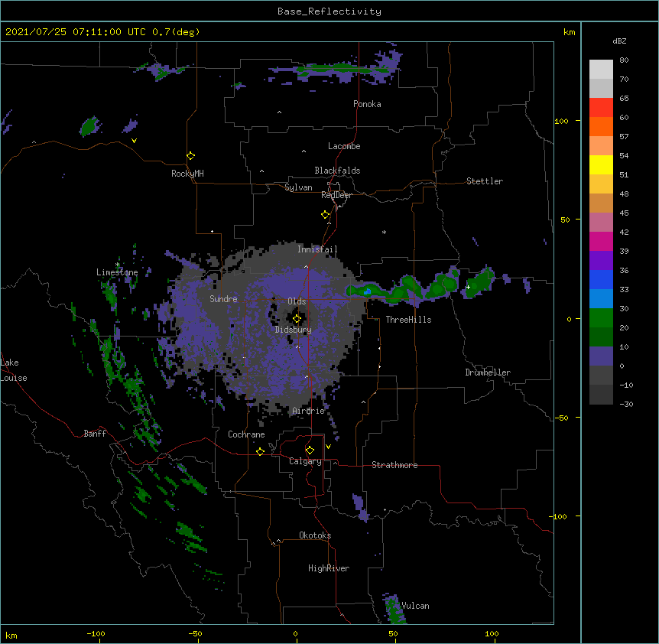The height and width of the screenshot is (644, 659).
Task: Click the violet 36-39 dBZ legend swatch
Action: click(601, 260)
